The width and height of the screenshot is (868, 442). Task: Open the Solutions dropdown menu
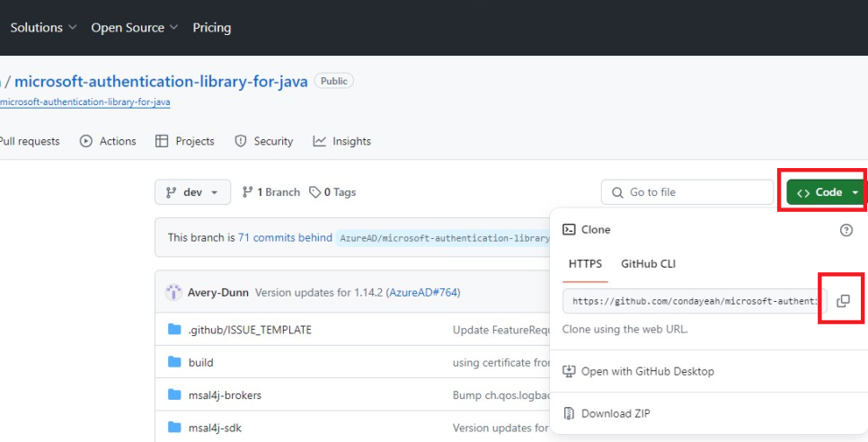tap(43, 28)
